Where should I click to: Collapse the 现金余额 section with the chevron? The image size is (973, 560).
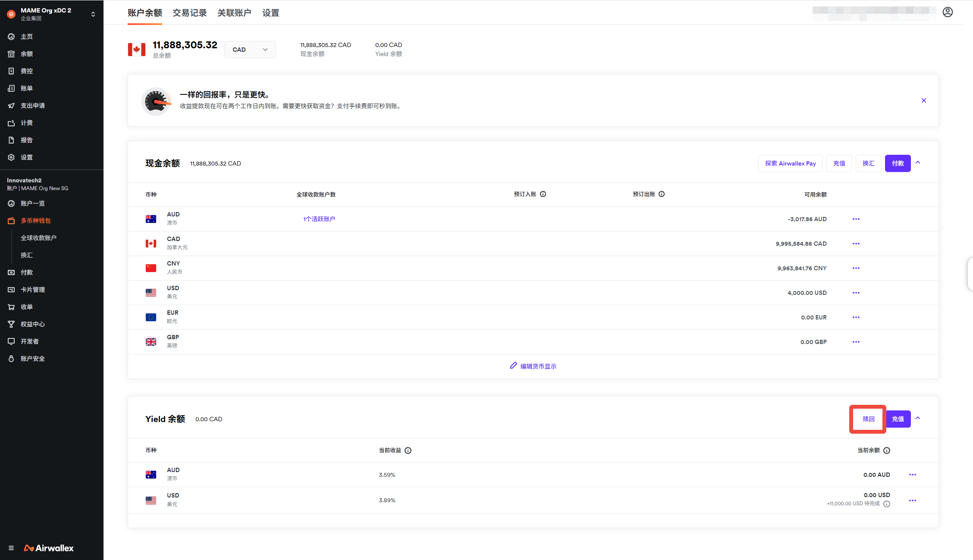coord(918,163)
